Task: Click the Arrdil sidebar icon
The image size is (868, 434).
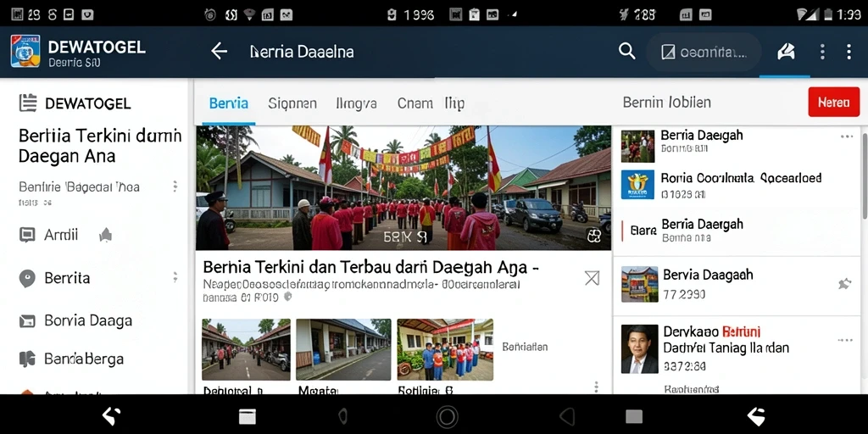Action: click(x=27, y=236)
